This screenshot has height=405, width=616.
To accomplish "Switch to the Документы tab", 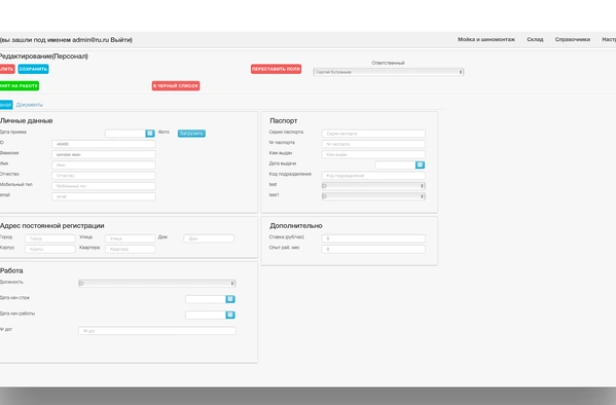I will pos(29,104).
